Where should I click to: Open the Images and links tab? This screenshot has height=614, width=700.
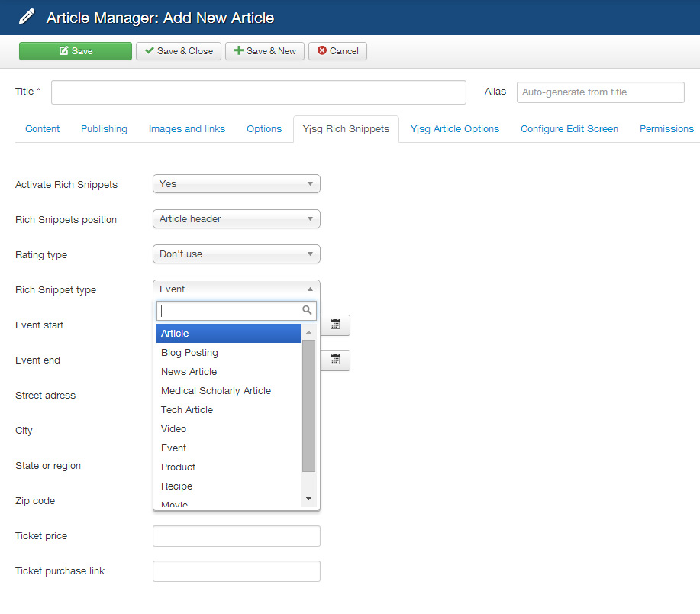[186, 128]
